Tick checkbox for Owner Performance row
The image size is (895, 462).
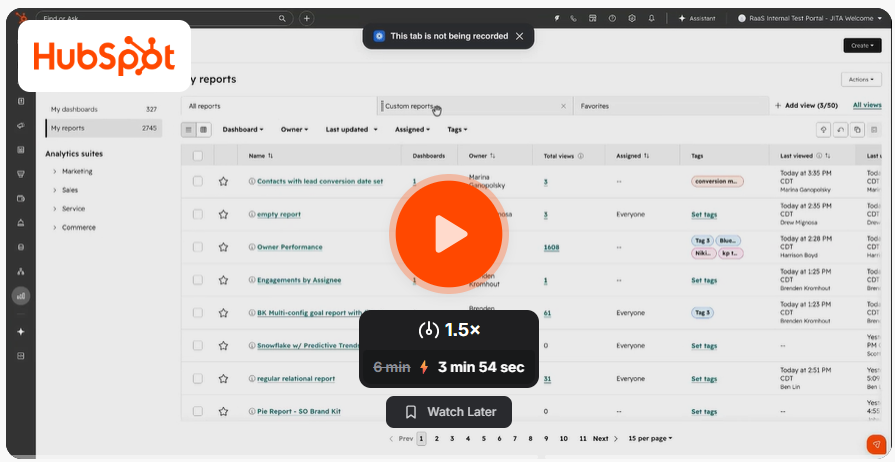197,247
